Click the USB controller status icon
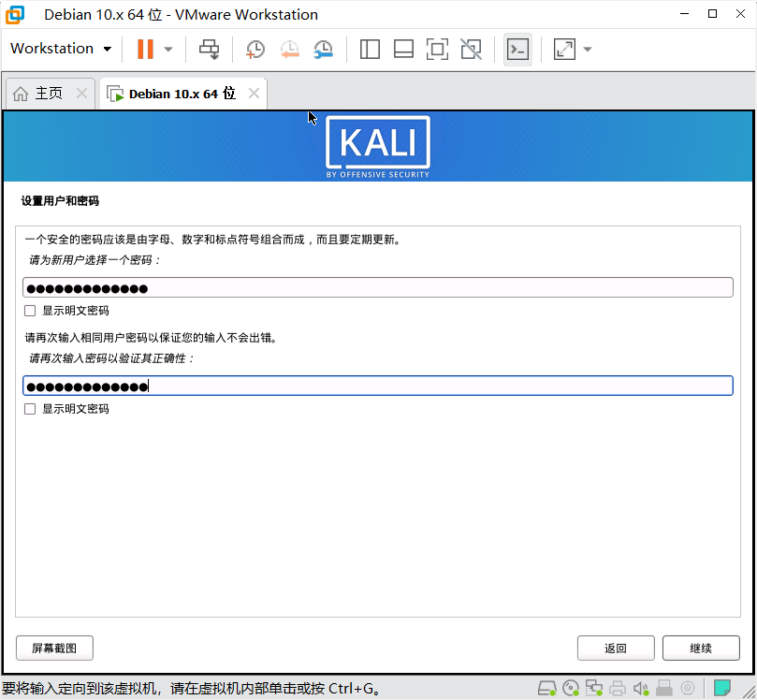 click(x=664, y=688)
